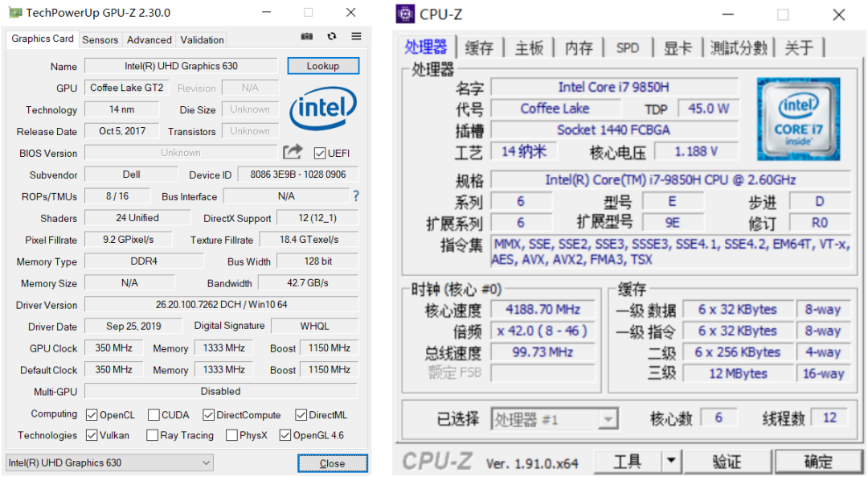Screen dimensions: 868x477
Task: Click the GPU-Z refresh icon
Action: (x=332, y=36)
